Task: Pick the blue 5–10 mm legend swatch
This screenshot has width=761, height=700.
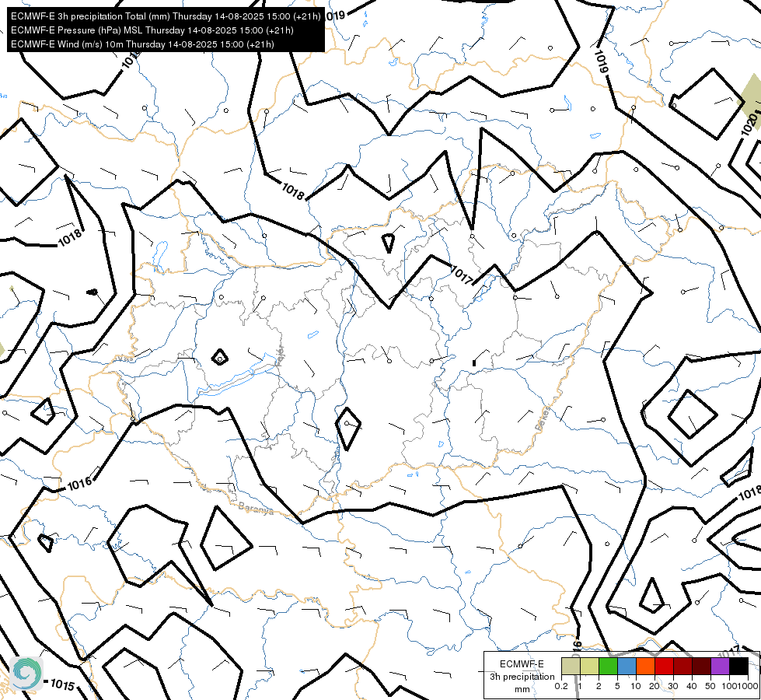Action: [627, 667]
